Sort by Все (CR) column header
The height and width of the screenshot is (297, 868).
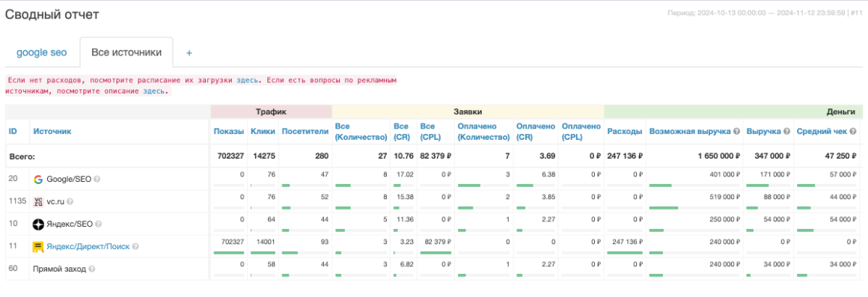click(x=401, y=132)
